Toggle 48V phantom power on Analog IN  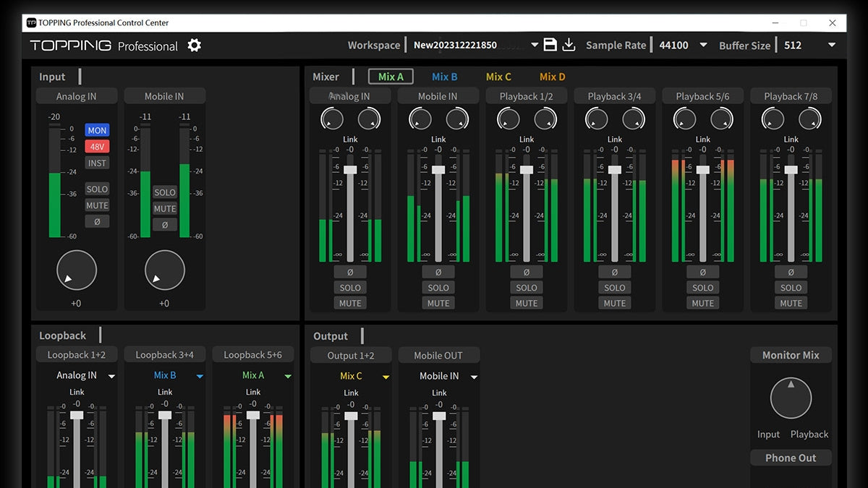click(97, 147)
